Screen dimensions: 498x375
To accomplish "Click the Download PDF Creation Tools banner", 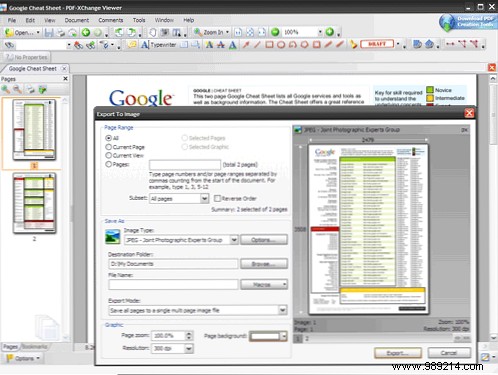I will 467,22.
